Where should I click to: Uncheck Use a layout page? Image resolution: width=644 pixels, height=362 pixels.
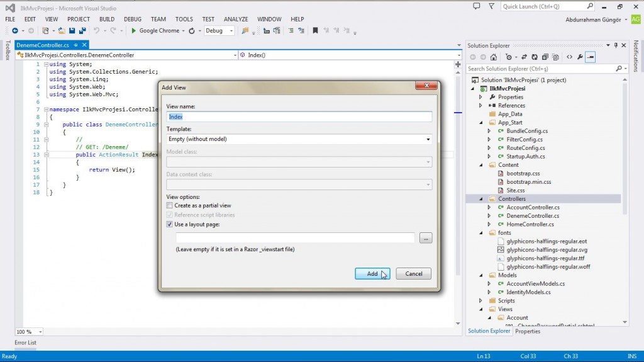coord(169,224)
